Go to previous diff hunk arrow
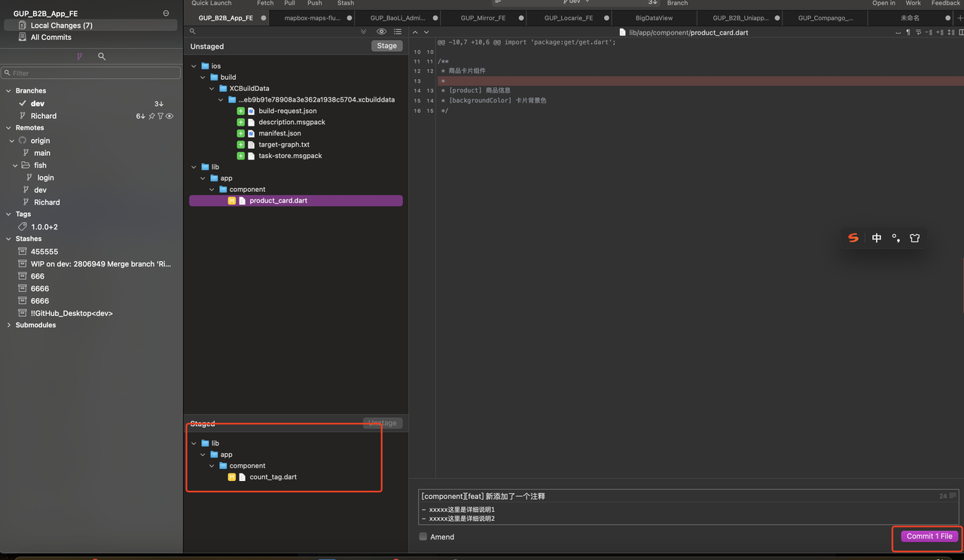Viewport: 964px width, 560px height. (416, 32)
